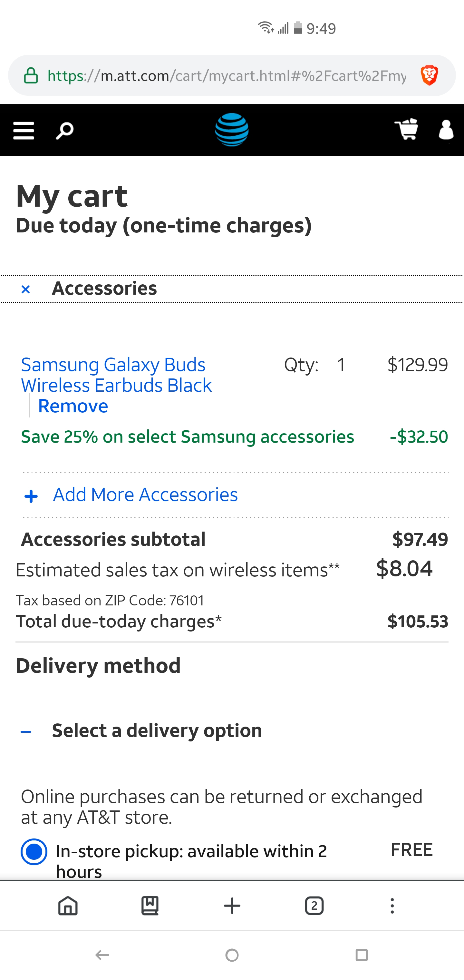Remove the Galaxy Buds from cart

[73, 406]
